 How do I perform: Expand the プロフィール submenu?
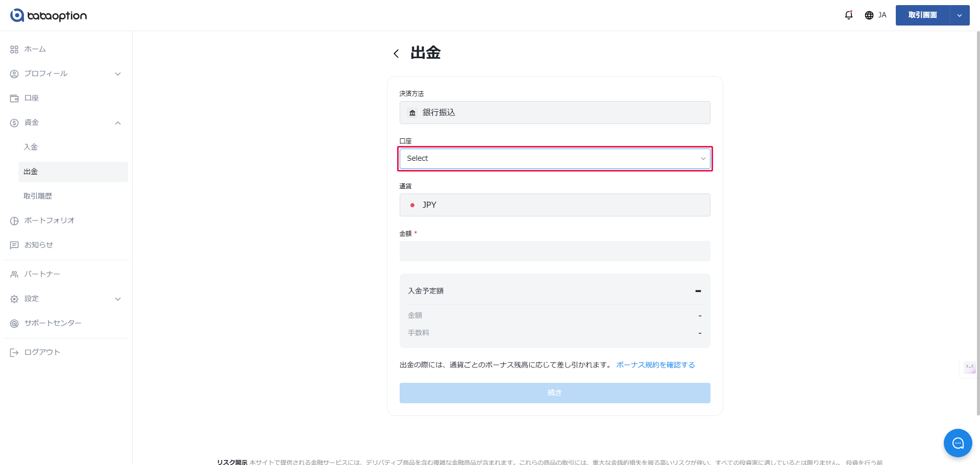click(118, 74)
